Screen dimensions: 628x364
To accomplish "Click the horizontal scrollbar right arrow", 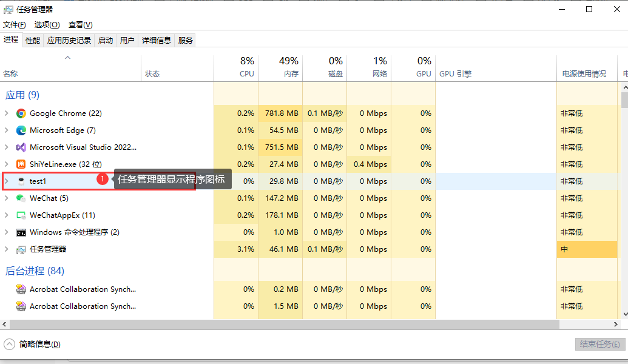I will pos(616,325).
